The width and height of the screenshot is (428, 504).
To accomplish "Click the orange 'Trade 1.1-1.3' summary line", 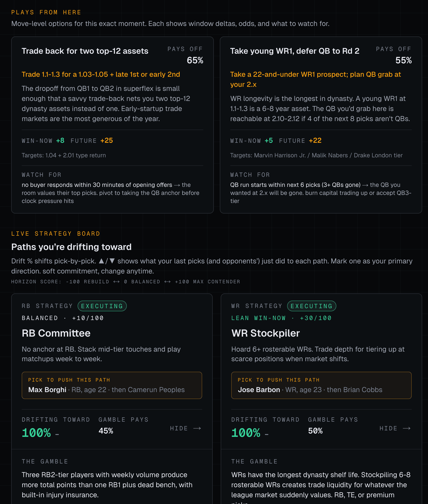I will 101,74.
